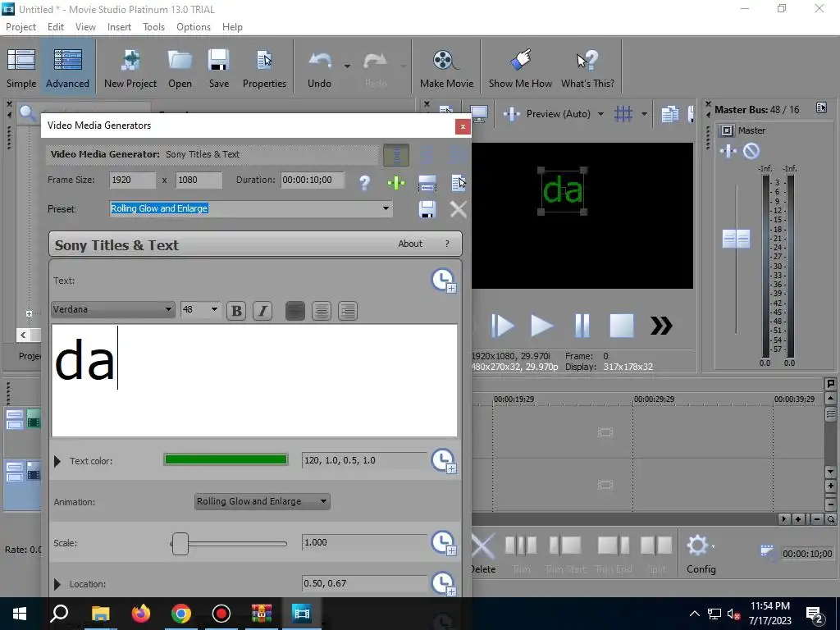Mute the Master bus output
Image resolution: width=840 pixels, height=630 pixels.
pos(751,151)
